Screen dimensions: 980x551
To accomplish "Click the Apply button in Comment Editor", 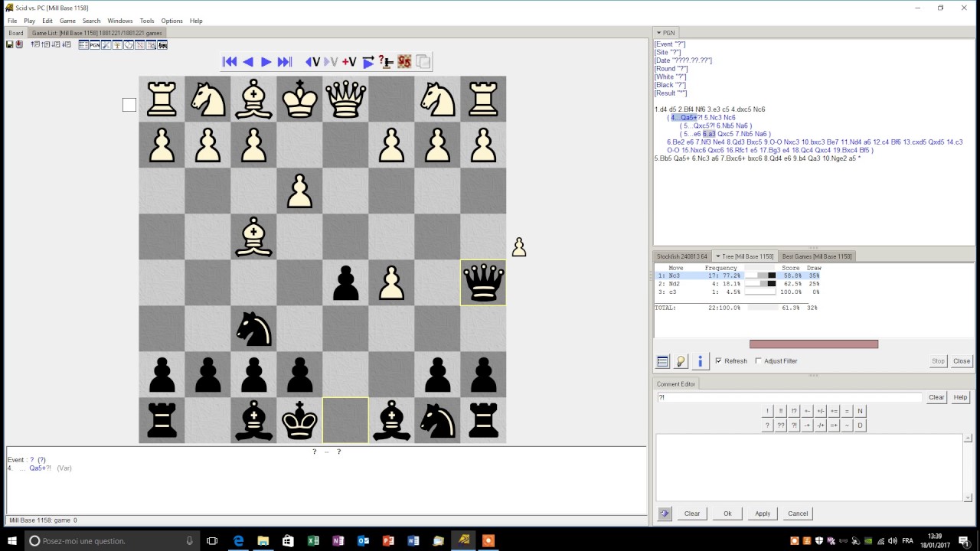I will (x=763, y=514).
